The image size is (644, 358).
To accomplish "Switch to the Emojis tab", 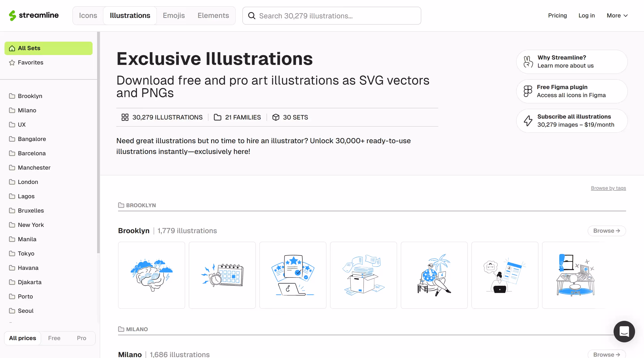I will pyautogui.click(x=174, y=15).
